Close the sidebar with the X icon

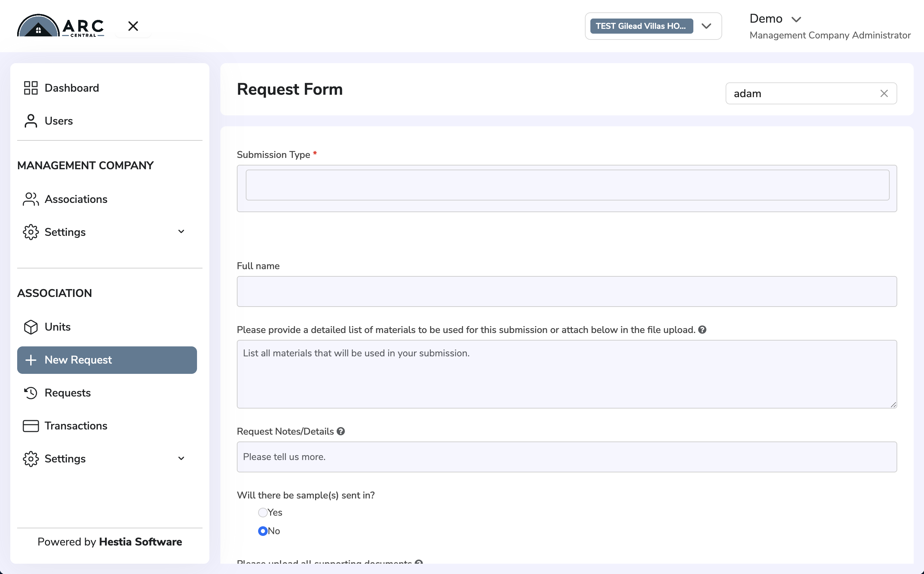[x=133, y=26]
